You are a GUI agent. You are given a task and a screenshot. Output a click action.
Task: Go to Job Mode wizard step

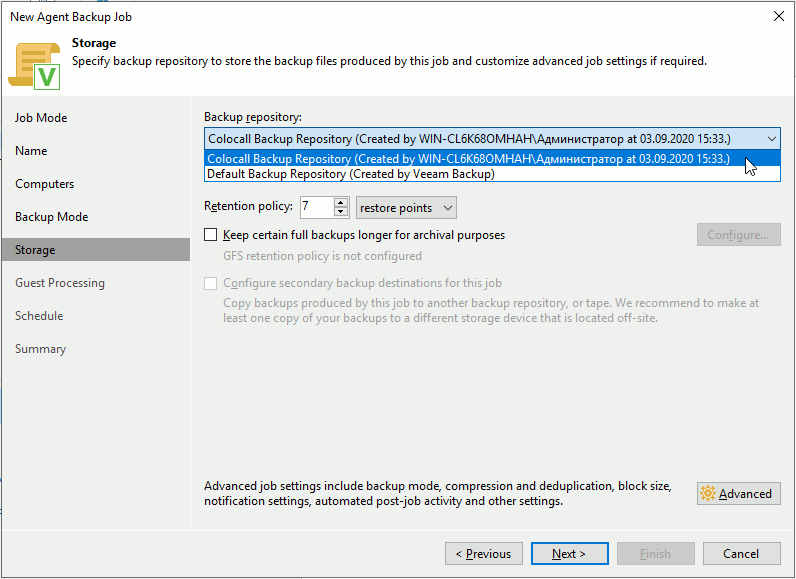(x=41, y=118)
